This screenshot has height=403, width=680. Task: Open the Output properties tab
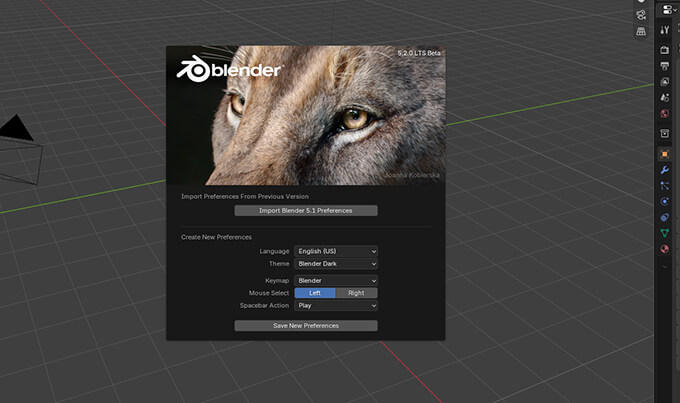tap(664, 66)
